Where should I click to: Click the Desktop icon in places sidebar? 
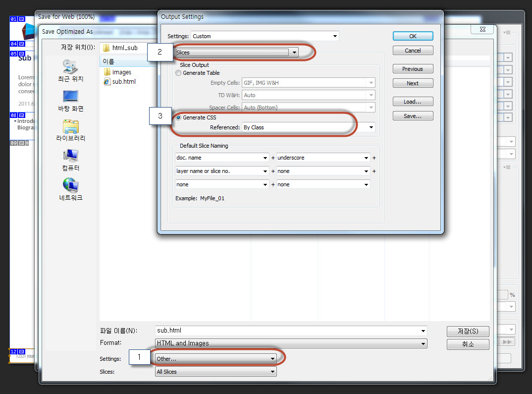pos(70,97)
